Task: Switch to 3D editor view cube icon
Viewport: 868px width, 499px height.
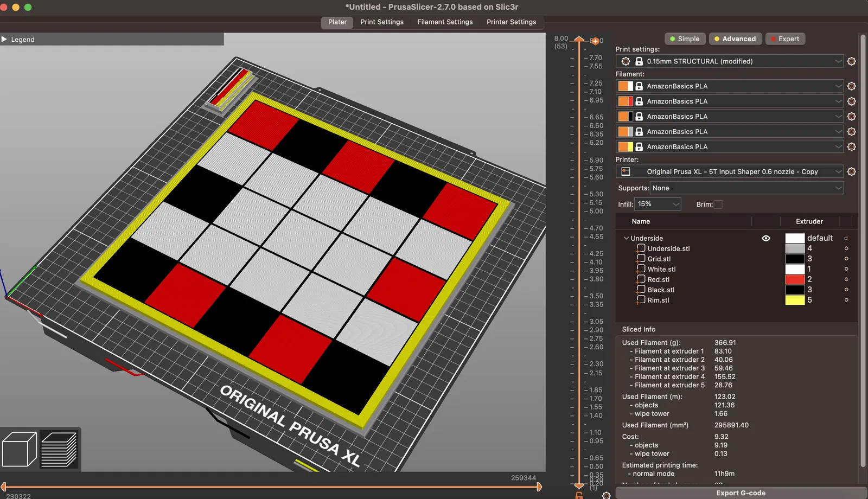Action: pyautogui.click(x=20, y=449)
